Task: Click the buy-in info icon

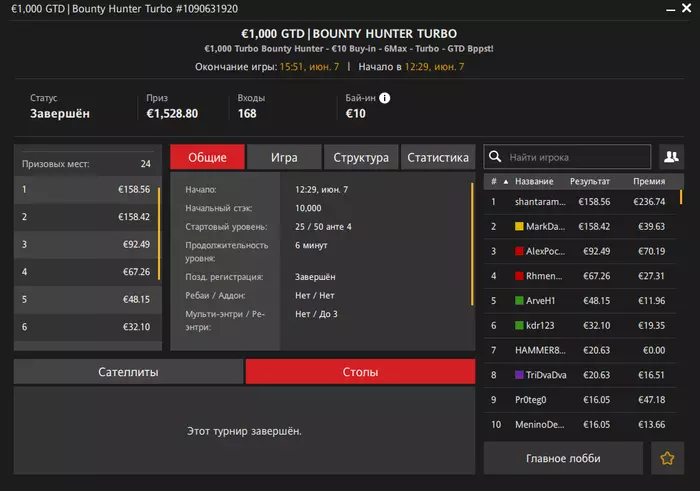Action: [x=384, y=98]
